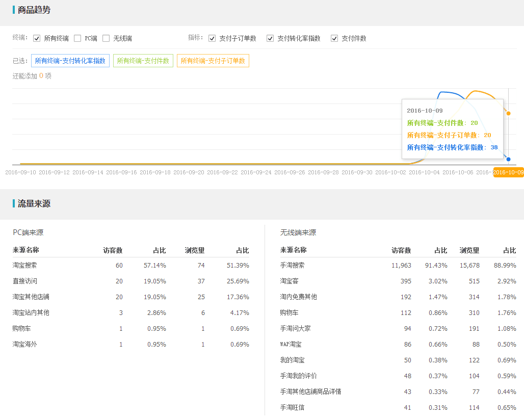Select 2016-09-20 on the chart axis
Image resolution: width=524 pixels, height=420 pixels.
pos(189,172)
